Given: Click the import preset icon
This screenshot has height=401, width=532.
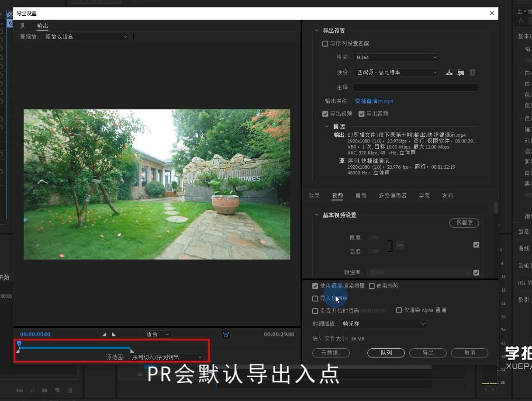Looking at the screenshot, I should [461, 72].
